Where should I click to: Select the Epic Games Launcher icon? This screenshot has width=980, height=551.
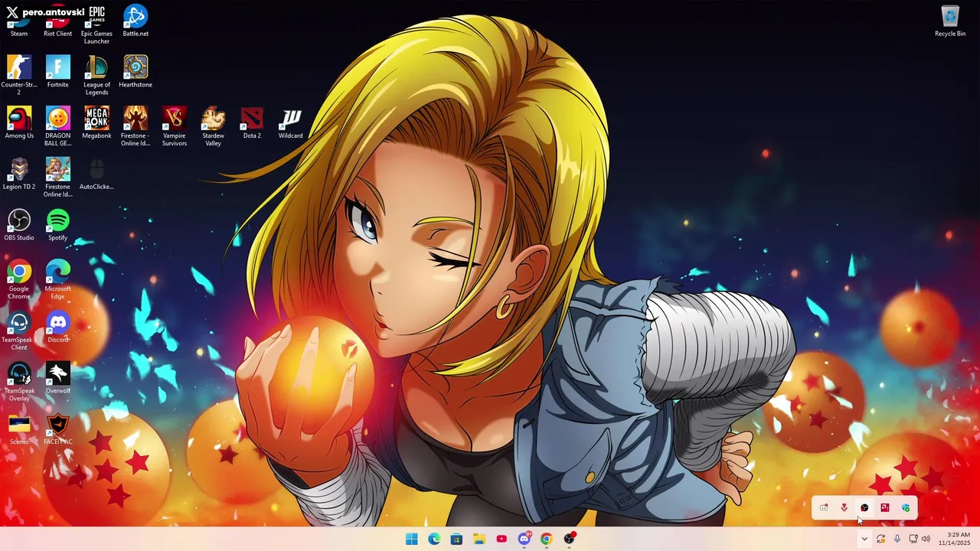pyautogui.click(x=96, y=24)
